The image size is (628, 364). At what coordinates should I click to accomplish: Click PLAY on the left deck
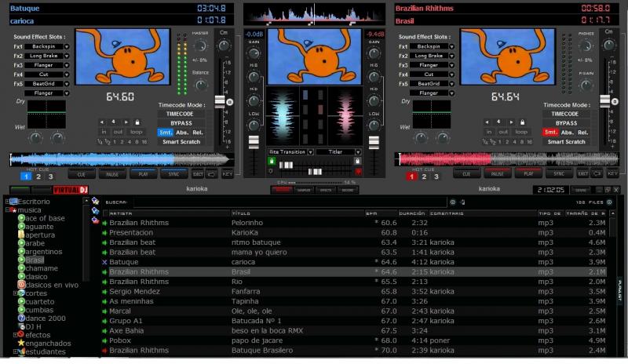(x=143, y=174)
